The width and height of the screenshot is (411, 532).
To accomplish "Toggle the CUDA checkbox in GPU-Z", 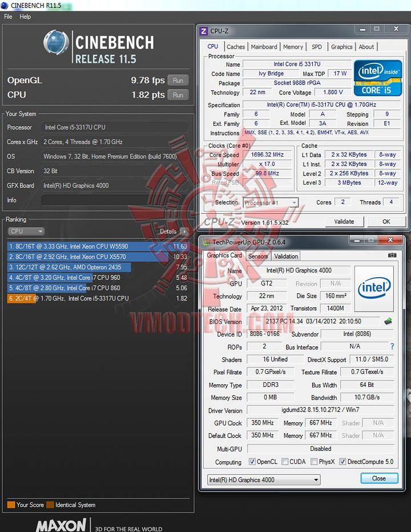I will 285,462.
